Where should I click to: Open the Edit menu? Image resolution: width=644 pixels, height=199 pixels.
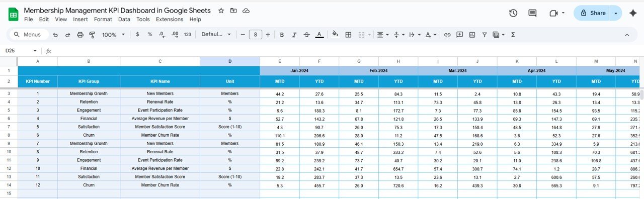[x=44, y=19]
